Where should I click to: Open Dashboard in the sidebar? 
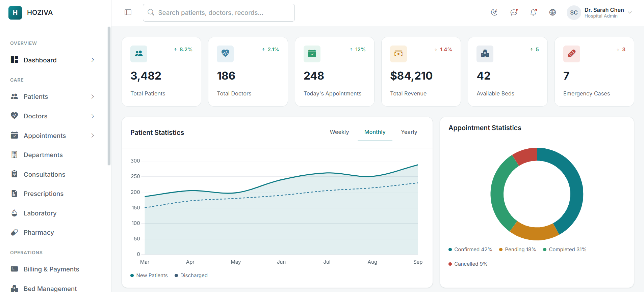(53, 60)
